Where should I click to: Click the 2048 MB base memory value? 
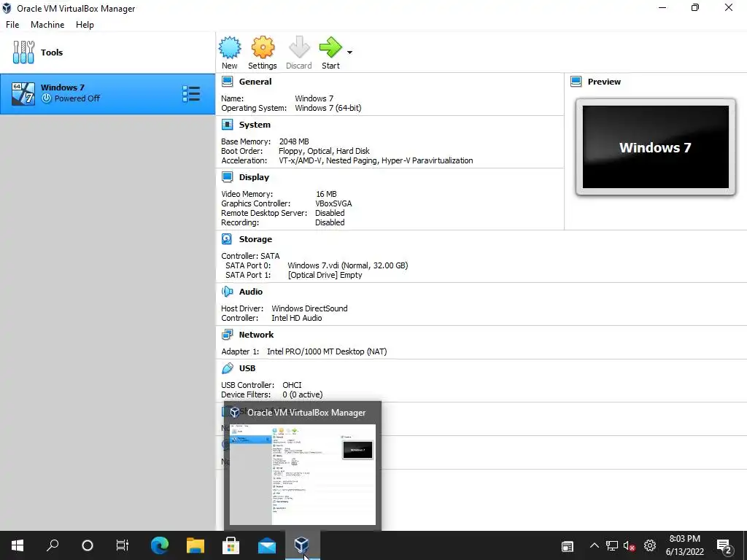click(294, 141)
